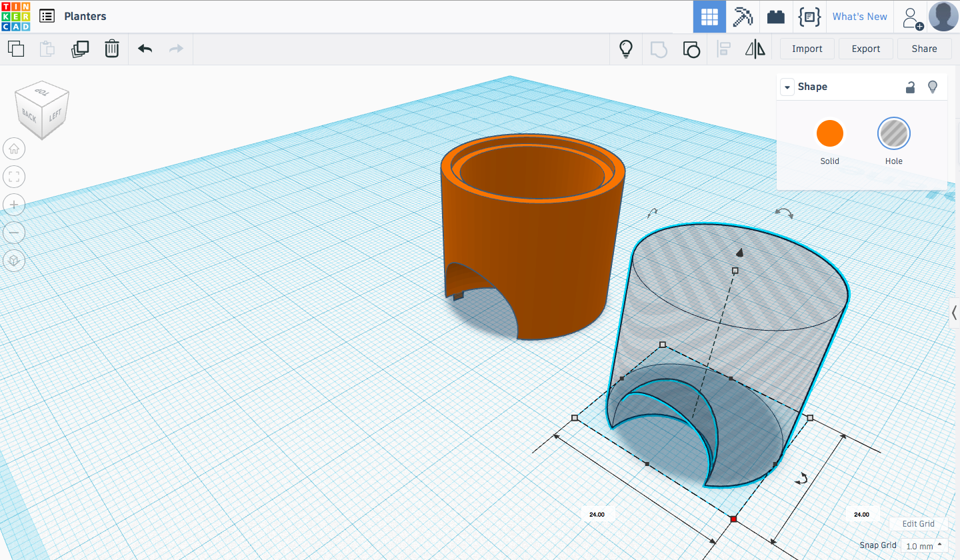Click the right 24.00 dimension field
Viewport: 960px width, 560px height.
pyautogui.click(x=862, y=514)
